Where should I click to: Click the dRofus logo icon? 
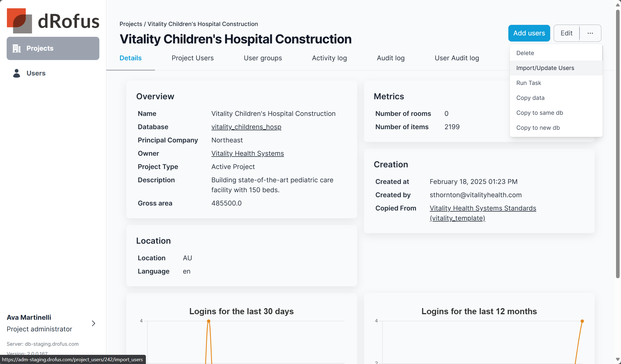tap(19, 21)
